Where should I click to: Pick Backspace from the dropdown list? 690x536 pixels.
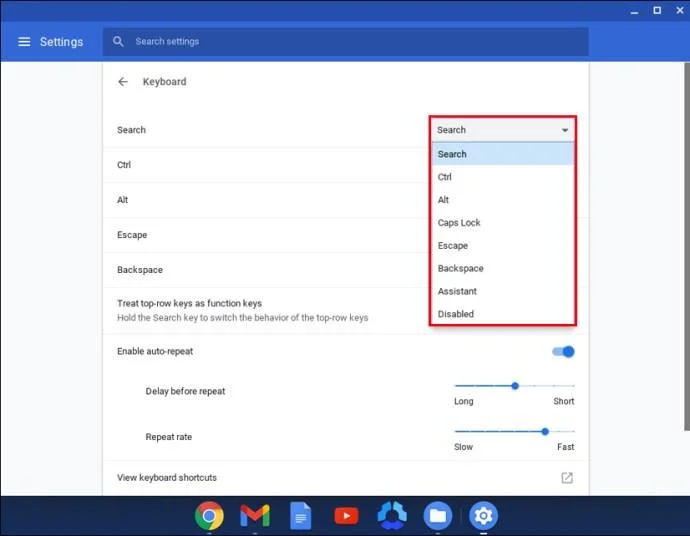[x=503, y=268]
